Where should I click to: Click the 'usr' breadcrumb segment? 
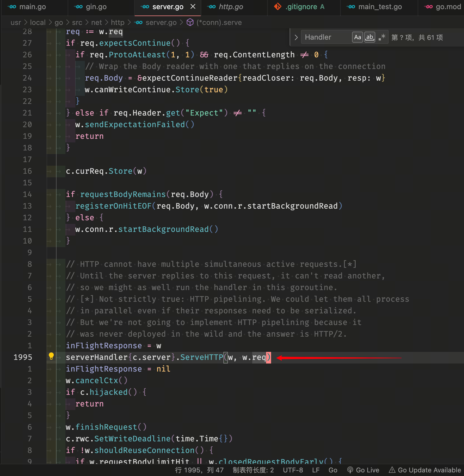coord(16,22)
